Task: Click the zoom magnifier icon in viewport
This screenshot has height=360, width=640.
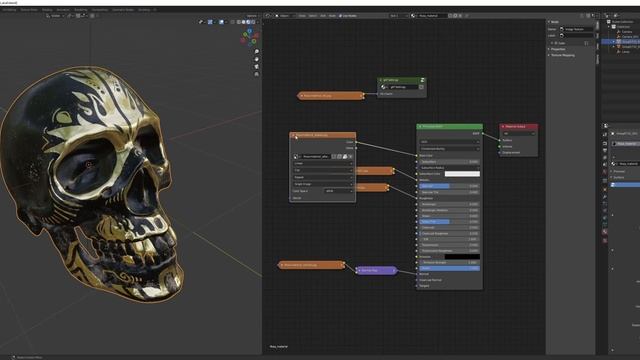Action: pos(256,52)
